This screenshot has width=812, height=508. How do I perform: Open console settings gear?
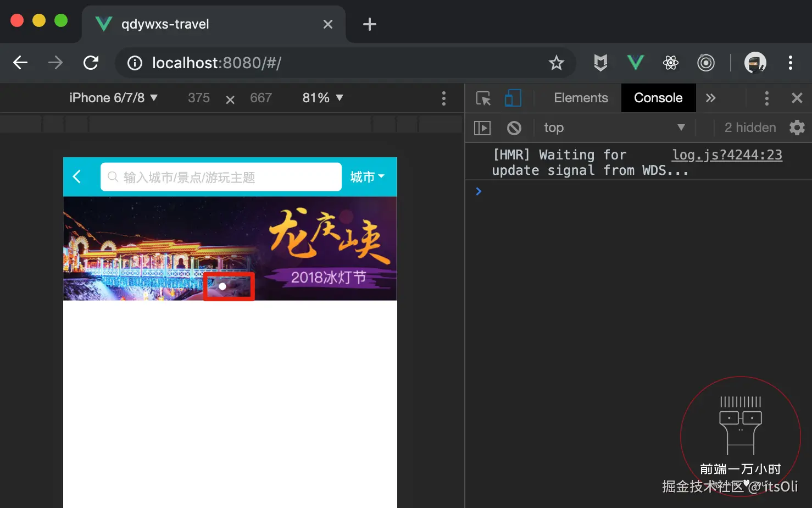[797, 128]
